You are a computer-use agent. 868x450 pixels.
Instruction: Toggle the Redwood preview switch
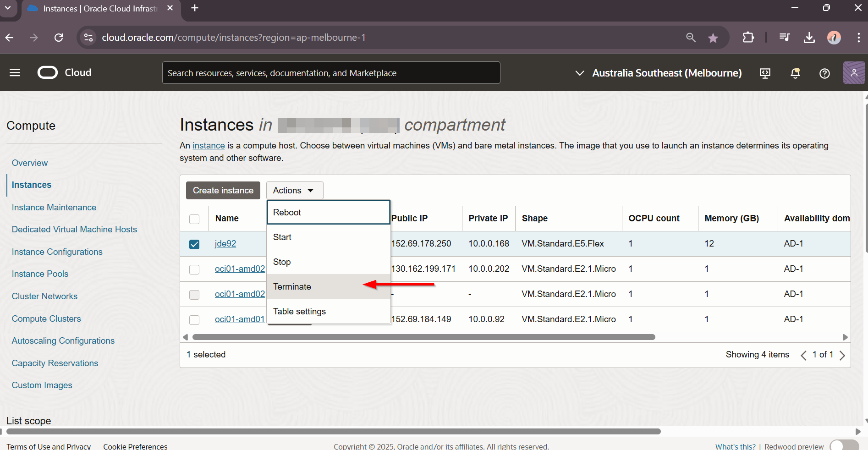[844, 445]
